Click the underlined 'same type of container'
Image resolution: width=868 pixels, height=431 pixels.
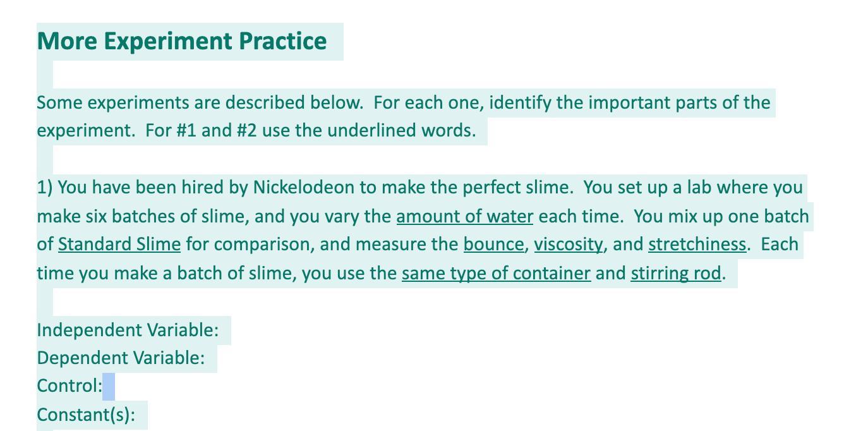(x=496, y=273)
